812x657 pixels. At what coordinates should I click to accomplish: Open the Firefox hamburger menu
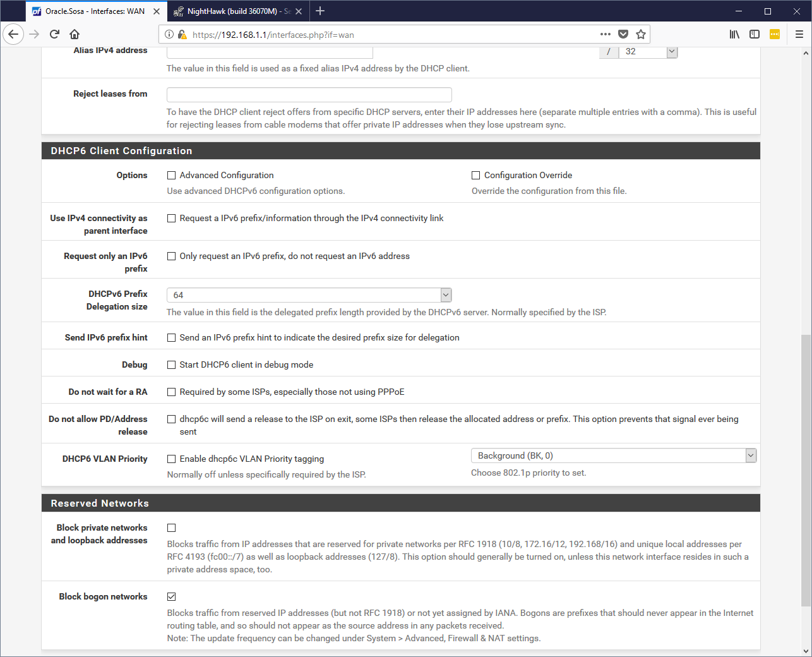point(799,34)
